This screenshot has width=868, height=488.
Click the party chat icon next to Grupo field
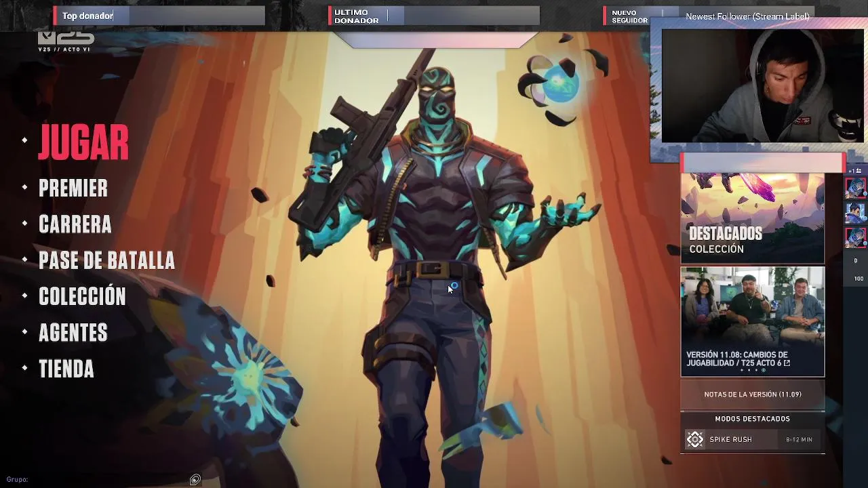click(x=195, y=480)
